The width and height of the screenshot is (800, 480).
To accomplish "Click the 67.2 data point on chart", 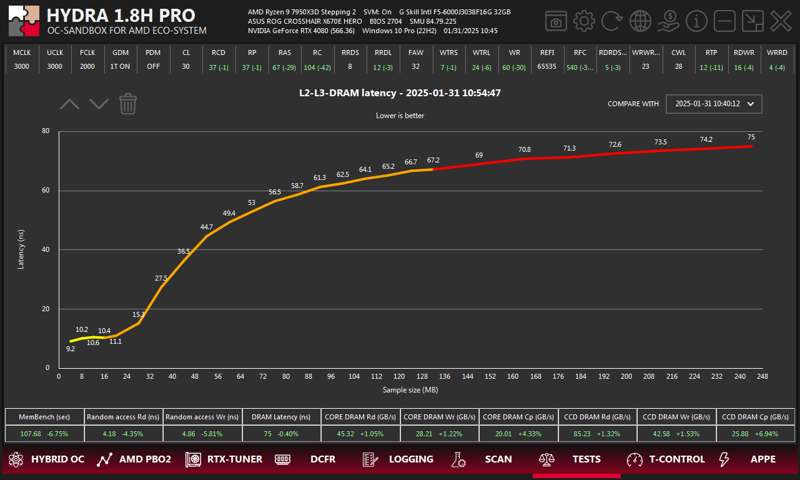I will point(433,168).
